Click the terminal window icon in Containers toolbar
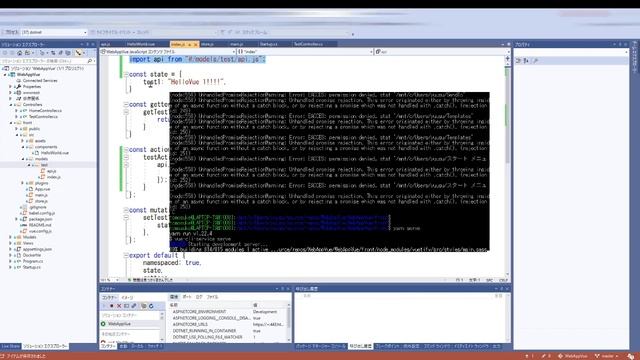Viewport: 640px width, 360px height. click(127, 306)
